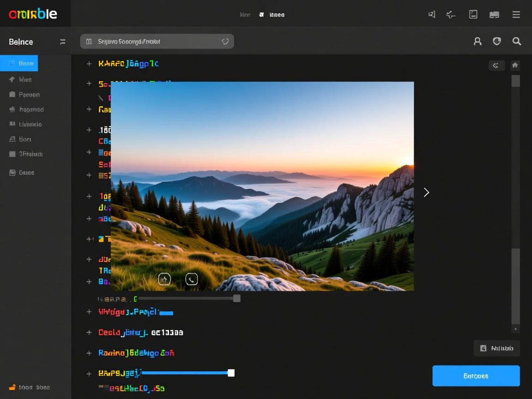Click the shield icon beside search
The width and height of the screenshot is (532, 399).
click(497, 42)
